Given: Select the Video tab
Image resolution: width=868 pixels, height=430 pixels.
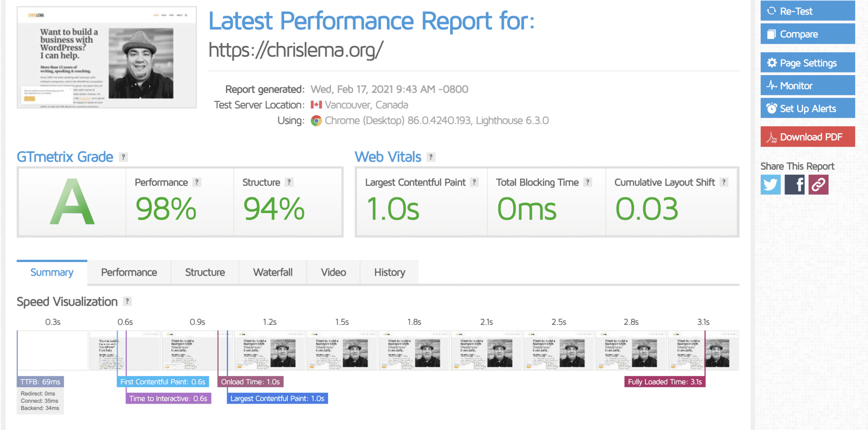Looking at the screenshot, I should tap(333, 272).
